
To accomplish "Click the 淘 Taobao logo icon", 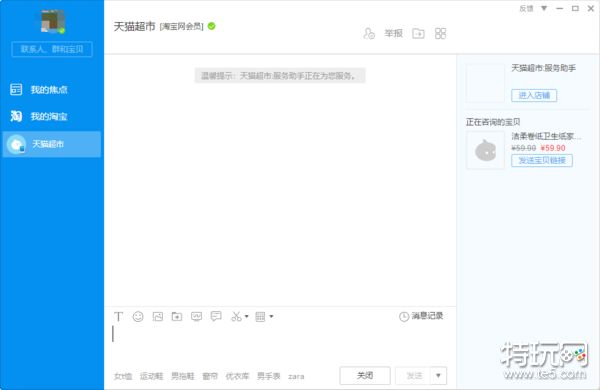I will 16,116.
